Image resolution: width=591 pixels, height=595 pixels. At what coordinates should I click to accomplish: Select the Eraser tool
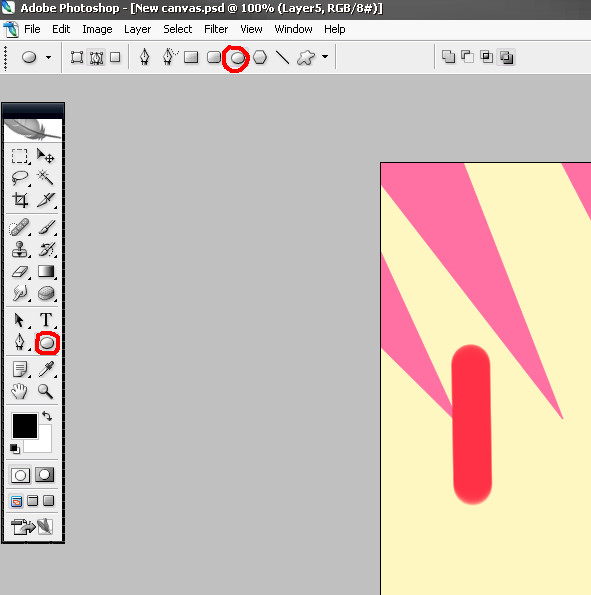20,271
